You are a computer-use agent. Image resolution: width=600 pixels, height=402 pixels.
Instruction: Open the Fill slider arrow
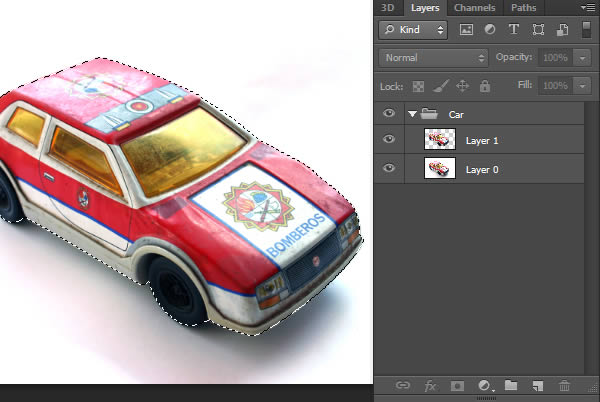point(583,86)
